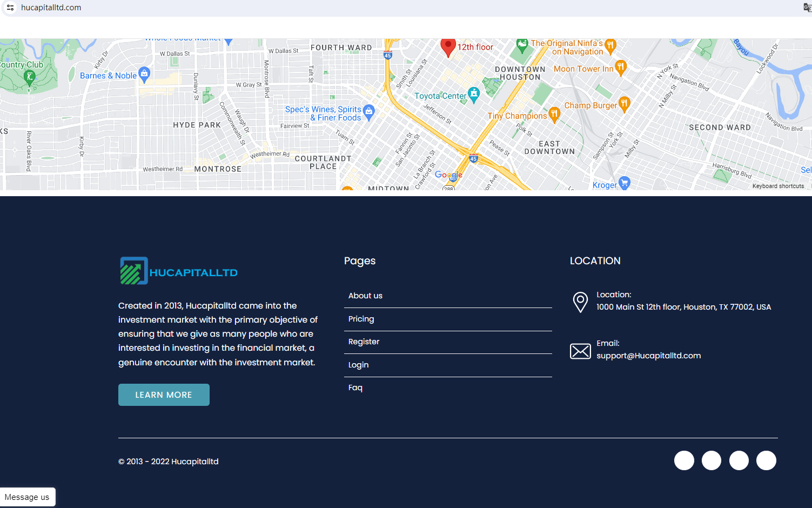Open the translate icon in address bar
The width and height of the screenshot is (812, 508).
pos(808,8)
